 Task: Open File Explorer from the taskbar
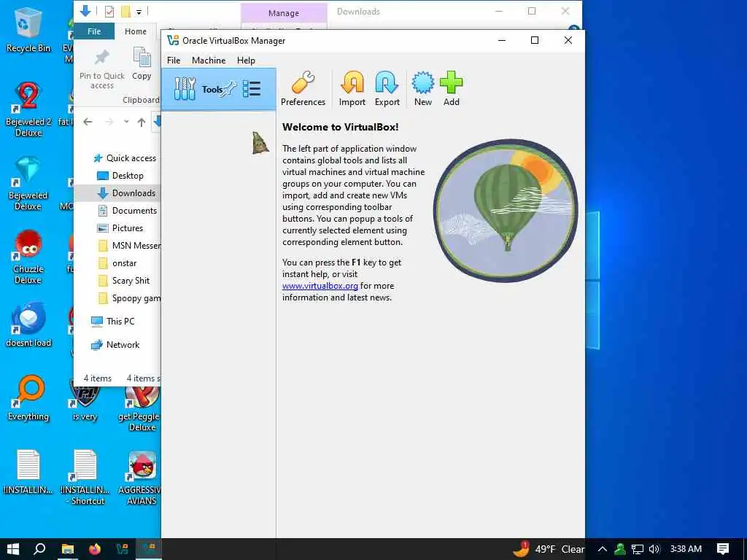point(68,549)
